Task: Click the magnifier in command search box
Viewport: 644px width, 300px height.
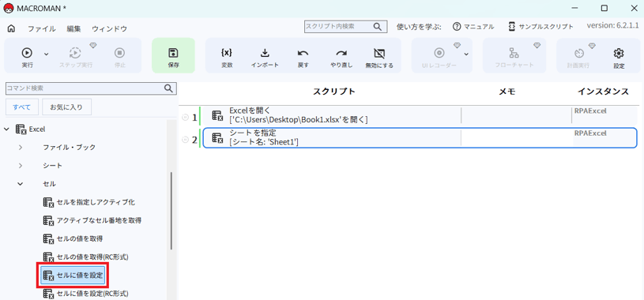Action: (x=168, y=88)
